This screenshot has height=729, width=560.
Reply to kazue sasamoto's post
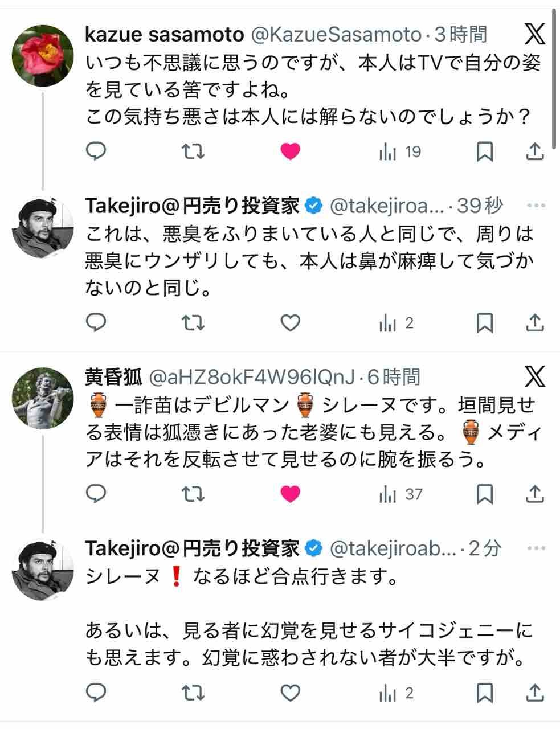[96, 151]
